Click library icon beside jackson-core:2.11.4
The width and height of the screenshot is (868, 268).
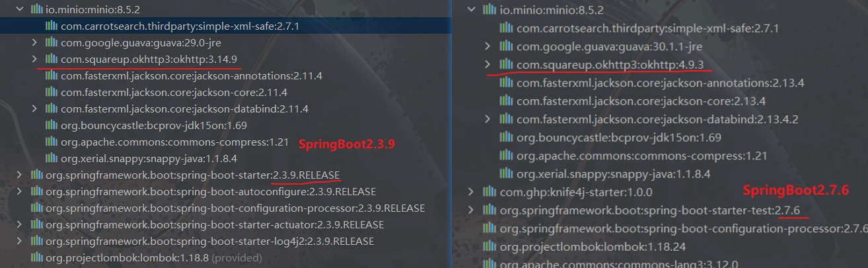pos(51,93)
